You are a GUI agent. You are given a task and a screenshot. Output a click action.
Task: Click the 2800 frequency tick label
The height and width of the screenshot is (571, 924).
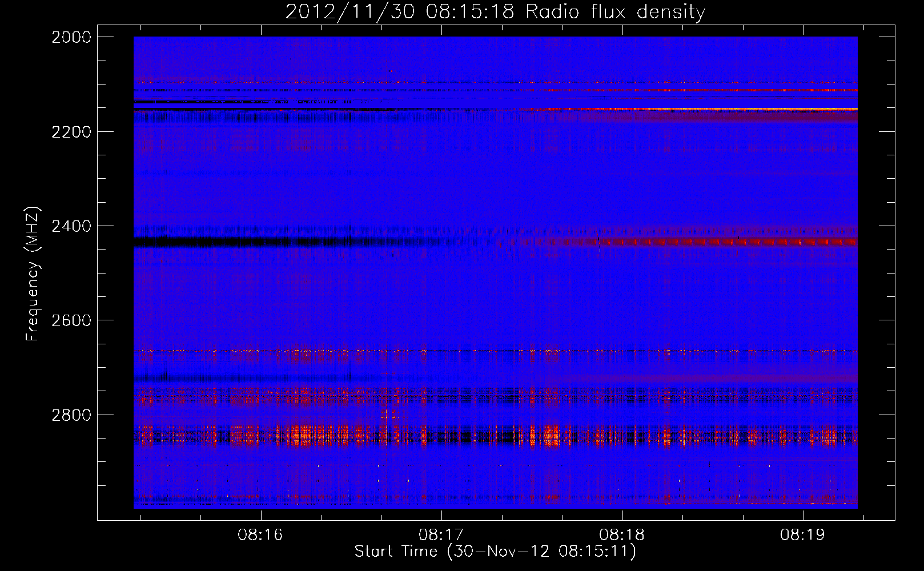click(71, 415)
